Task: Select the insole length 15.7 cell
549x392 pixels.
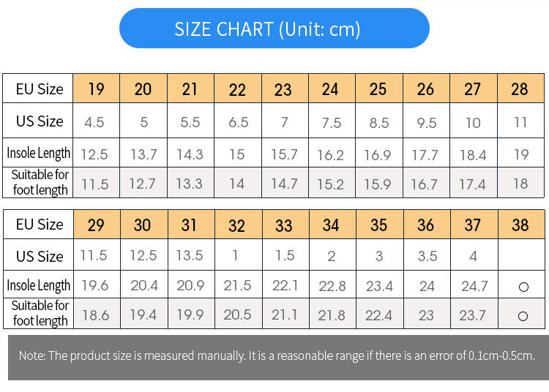Action: (284, 154)
